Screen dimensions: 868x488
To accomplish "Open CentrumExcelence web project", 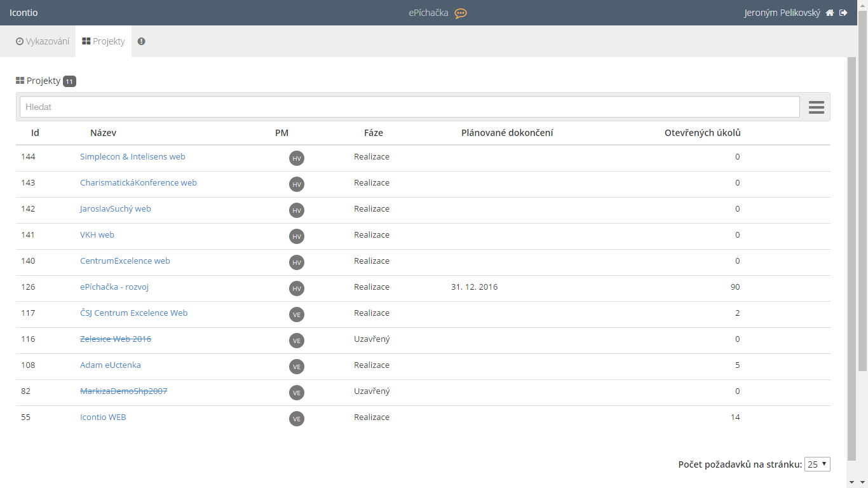I will point(125,261).
